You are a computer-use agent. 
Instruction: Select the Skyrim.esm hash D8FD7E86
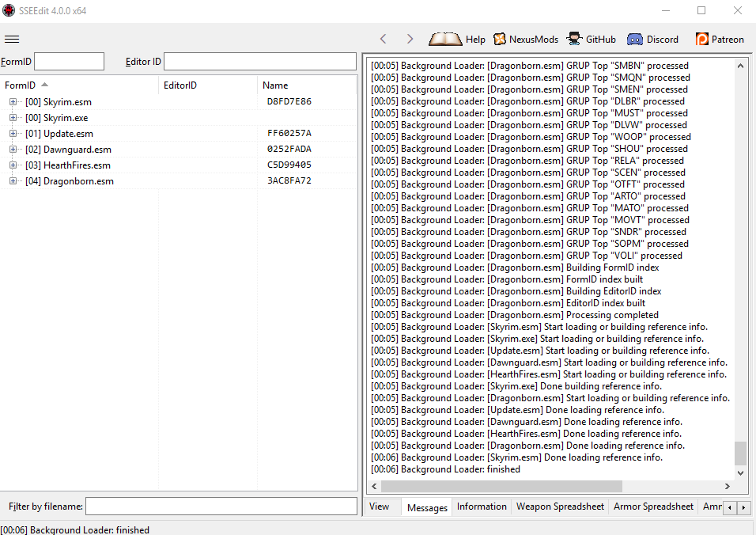(289, 101)
